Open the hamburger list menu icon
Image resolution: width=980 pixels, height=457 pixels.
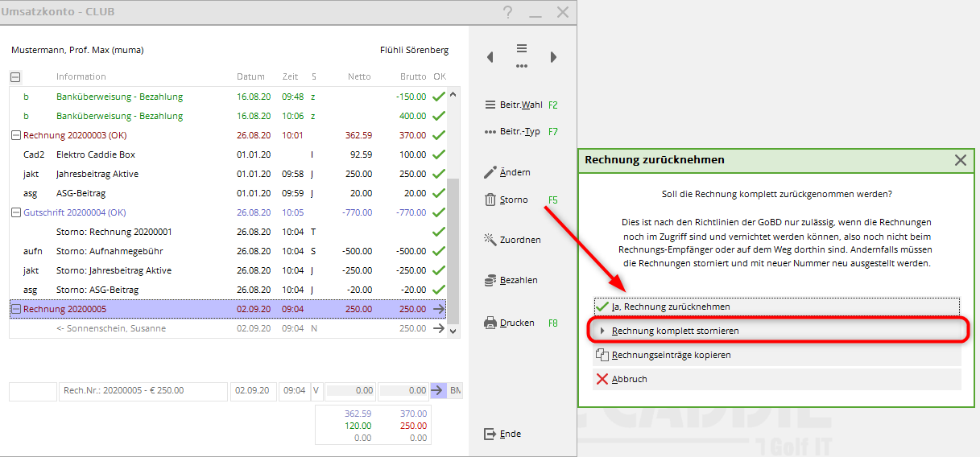pos(522,49)
